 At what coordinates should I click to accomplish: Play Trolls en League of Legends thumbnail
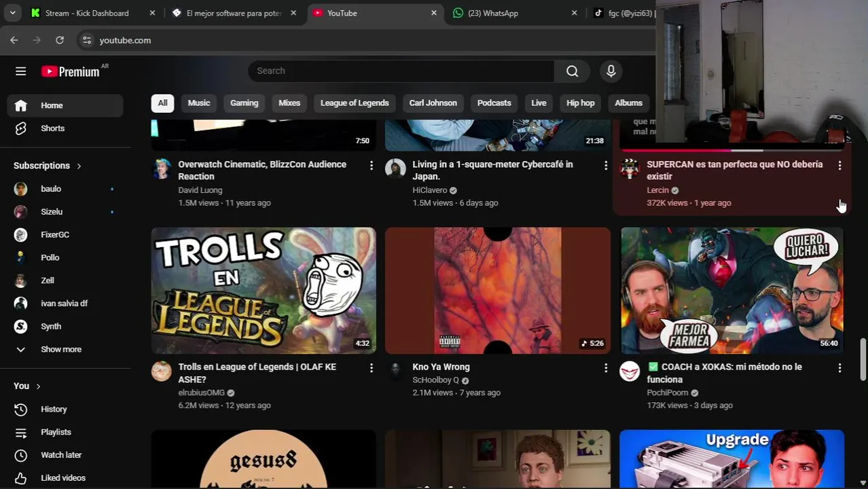click(x=264, y=291)
